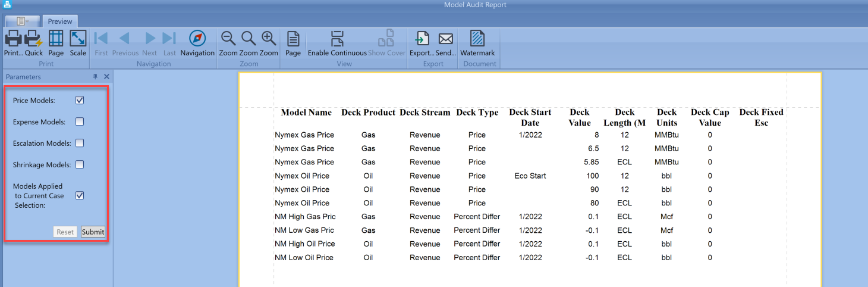The height and width of the screenshot is (287, 868).
Task: Open the Scale tool
Action: [78, 39]
